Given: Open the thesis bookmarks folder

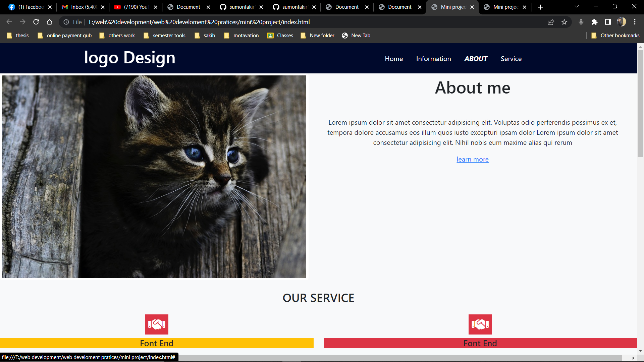Looking at the screenshot, I should (x=18, y=36).
